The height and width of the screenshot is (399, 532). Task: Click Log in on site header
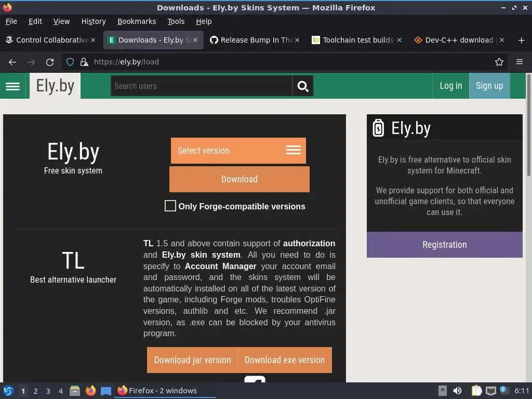(451, 86)
